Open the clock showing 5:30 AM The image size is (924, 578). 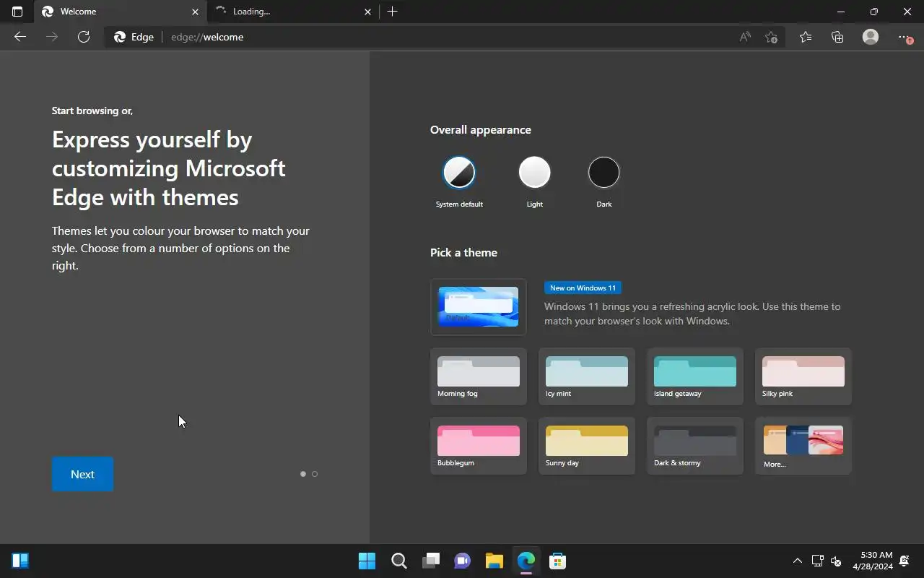[x=873, y=561]
